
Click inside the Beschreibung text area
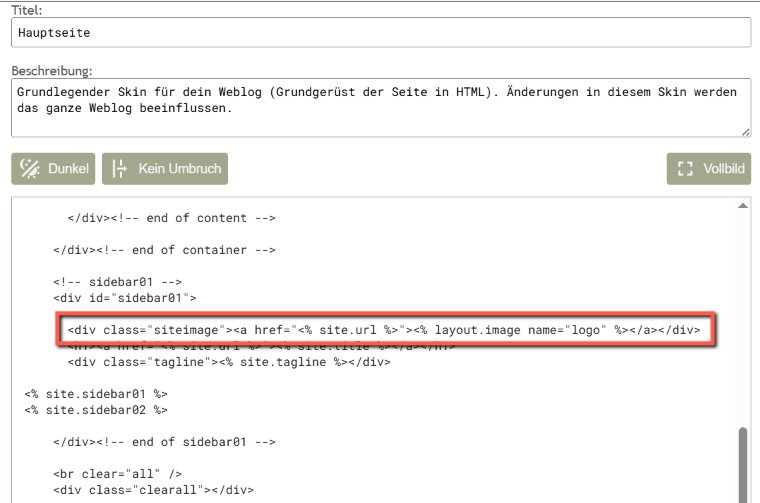pos(380,108)
